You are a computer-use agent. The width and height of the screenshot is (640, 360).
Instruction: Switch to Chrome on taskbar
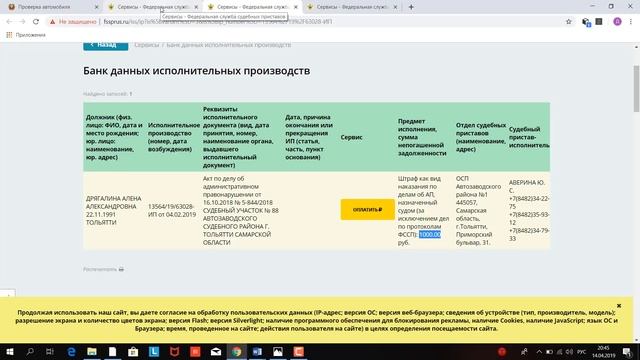[x=237, y=351]
